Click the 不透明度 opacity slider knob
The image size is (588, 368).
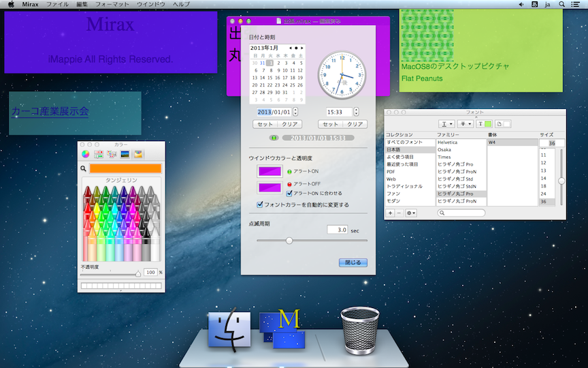click(x=138, y=274)
